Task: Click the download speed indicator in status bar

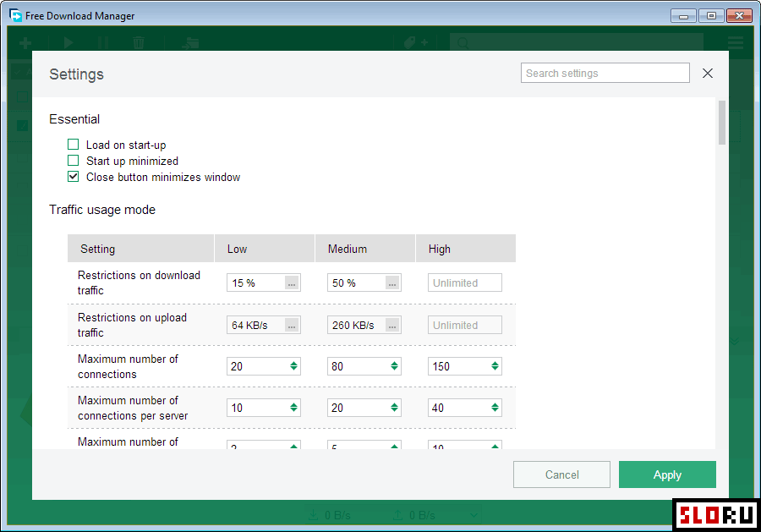Action: click(x=330, y=515)
